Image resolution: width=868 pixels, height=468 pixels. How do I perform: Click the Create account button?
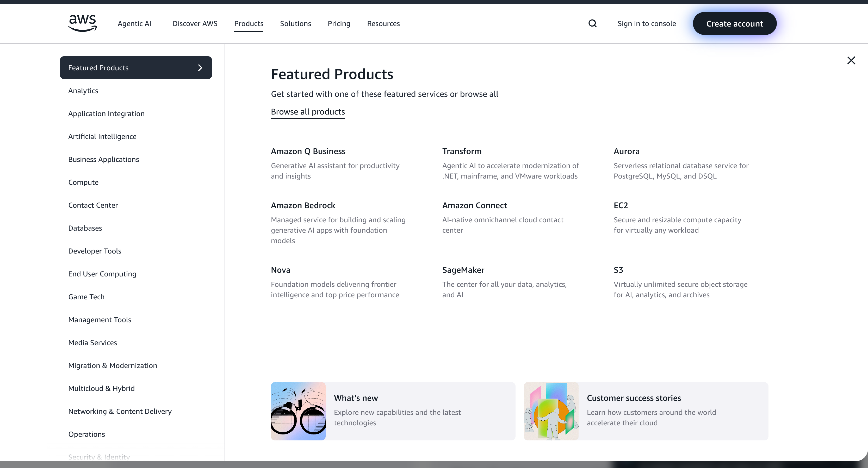[735, 24]
